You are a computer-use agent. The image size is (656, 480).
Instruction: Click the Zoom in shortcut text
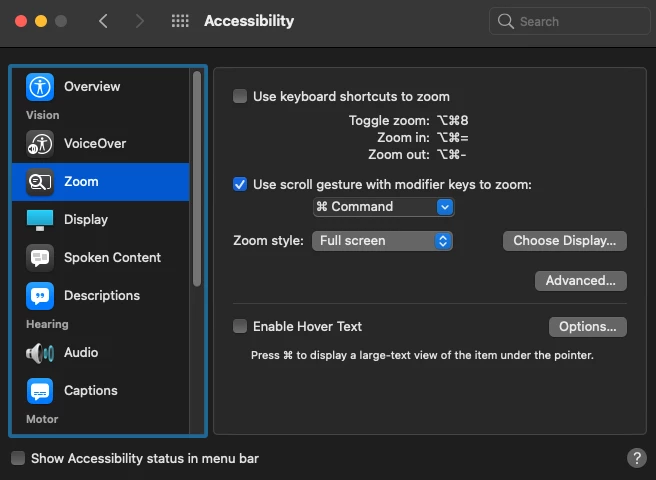423,138
